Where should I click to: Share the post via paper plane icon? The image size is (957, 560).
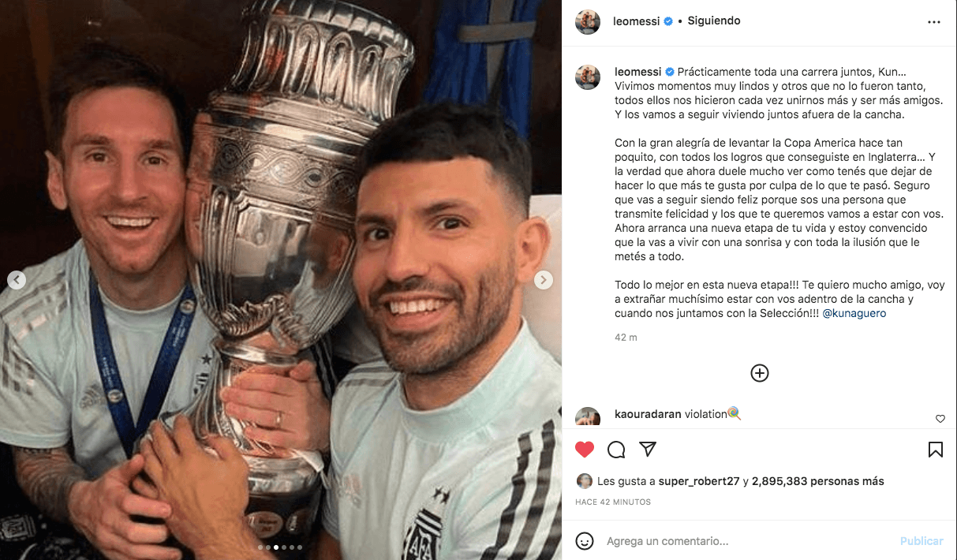pos(648,450)
